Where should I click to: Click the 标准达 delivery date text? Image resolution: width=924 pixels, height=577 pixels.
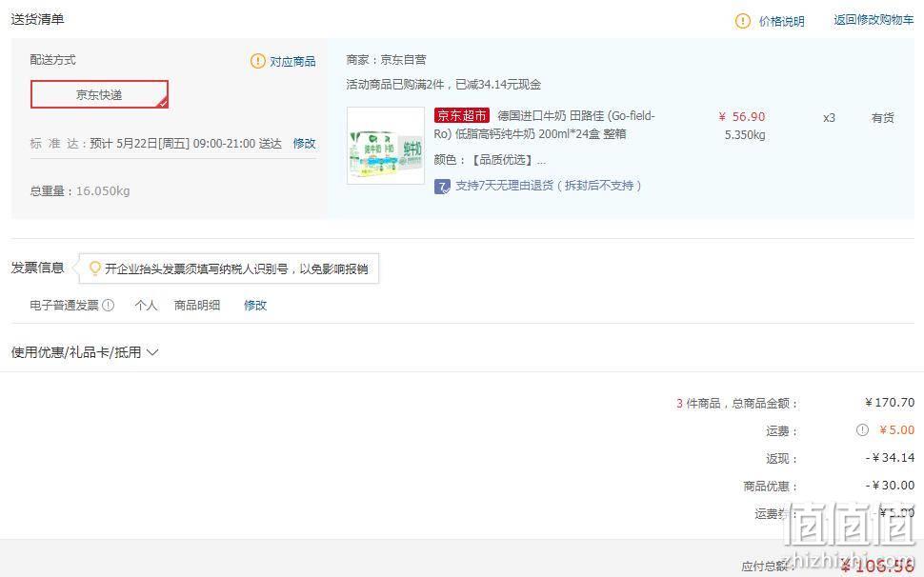point(155,143)
